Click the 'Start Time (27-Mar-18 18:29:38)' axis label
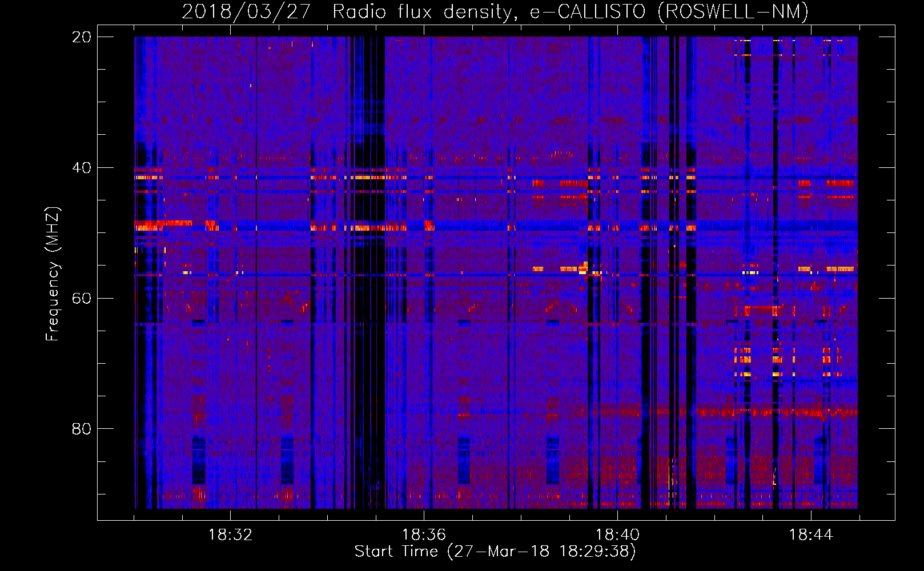 (x=495, y=552)
